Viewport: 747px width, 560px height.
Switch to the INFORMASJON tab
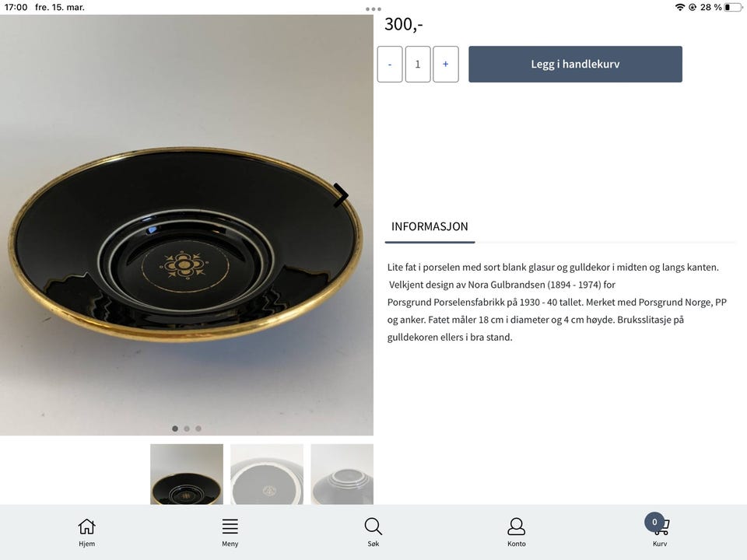coord(430,226)
